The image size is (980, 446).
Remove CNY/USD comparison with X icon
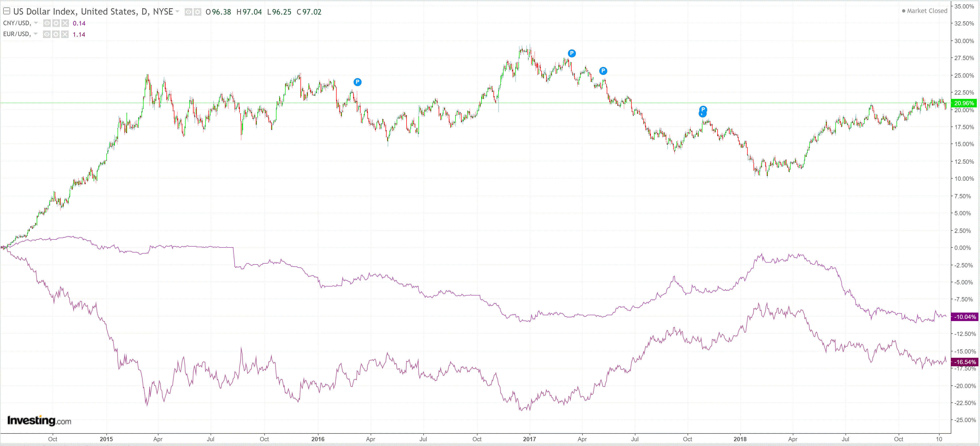[x=65, y=23]
